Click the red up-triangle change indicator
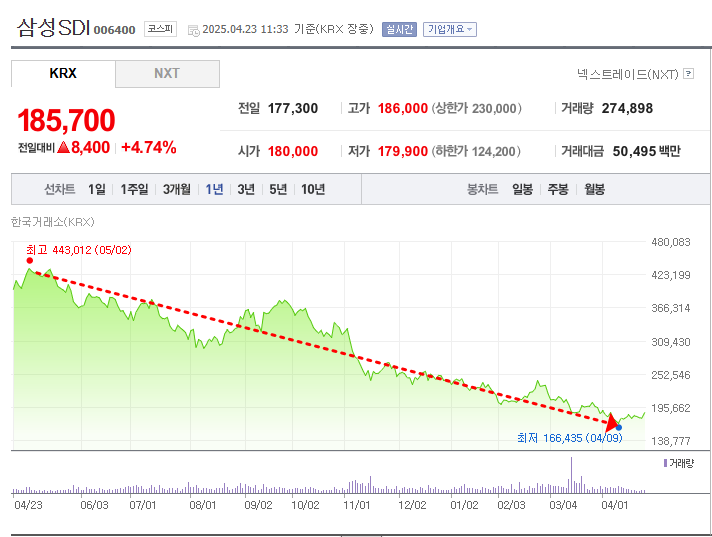712x537 pixels. (64, 147)
